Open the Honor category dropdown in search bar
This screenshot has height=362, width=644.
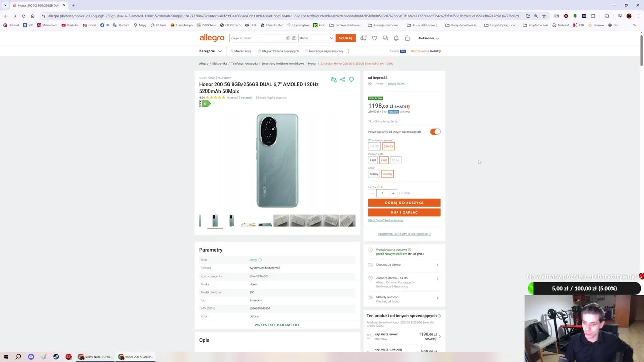click(316, 38)
